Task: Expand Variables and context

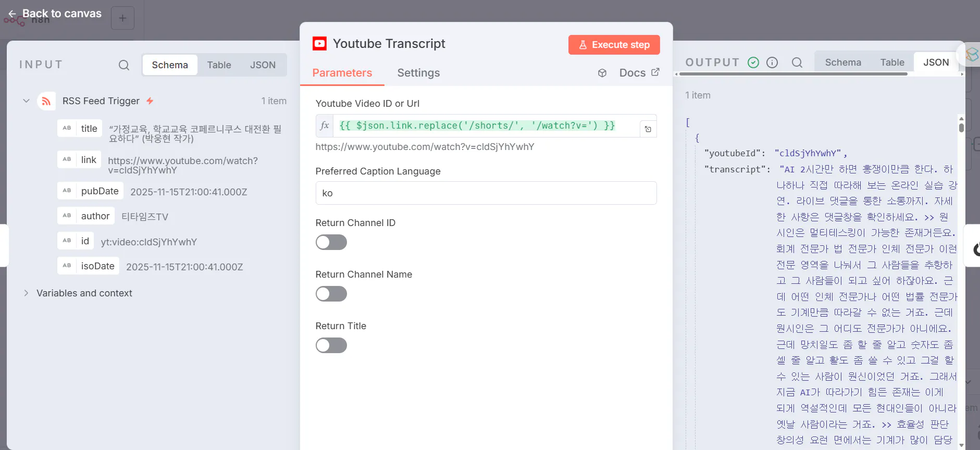Action: click(x=26, y=293)
